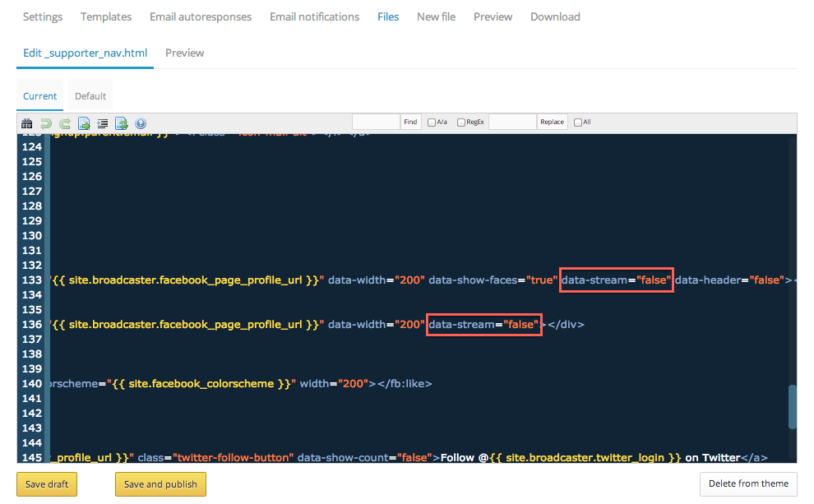Enable the RegEx checkbox

click(461, 123)
